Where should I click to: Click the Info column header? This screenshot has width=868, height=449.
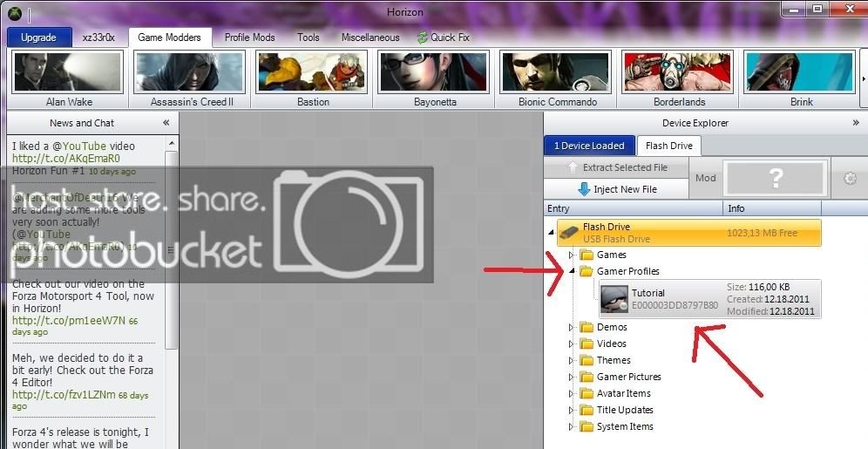coord(772,208)
